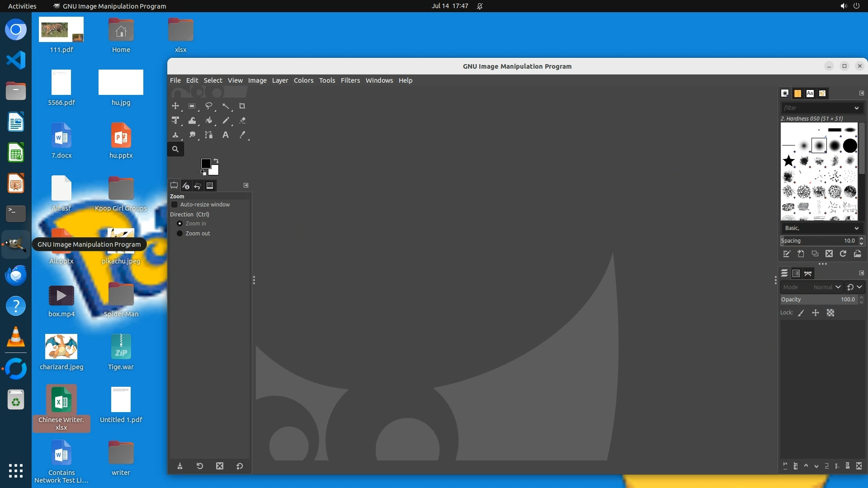Click the black foreground color swatch
Screen dimensions: 868x488
pyautogui.click(x=205, y=164)
